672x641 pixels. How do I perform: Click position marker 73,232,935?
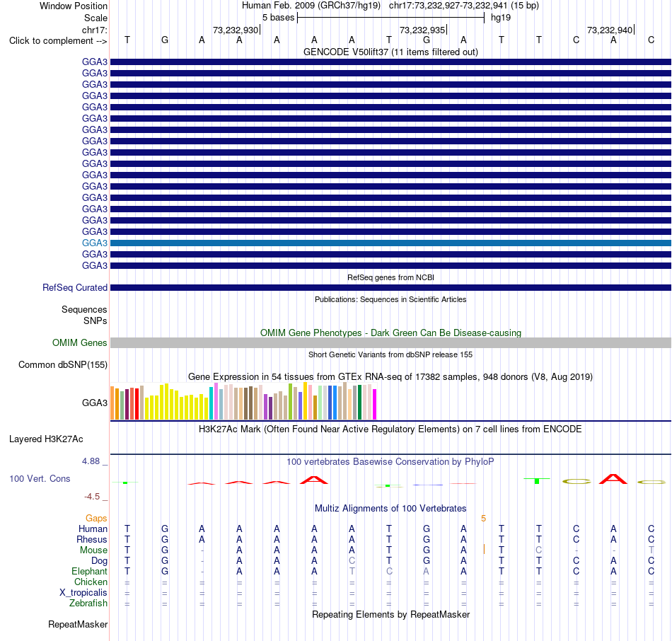pos(422,30)
